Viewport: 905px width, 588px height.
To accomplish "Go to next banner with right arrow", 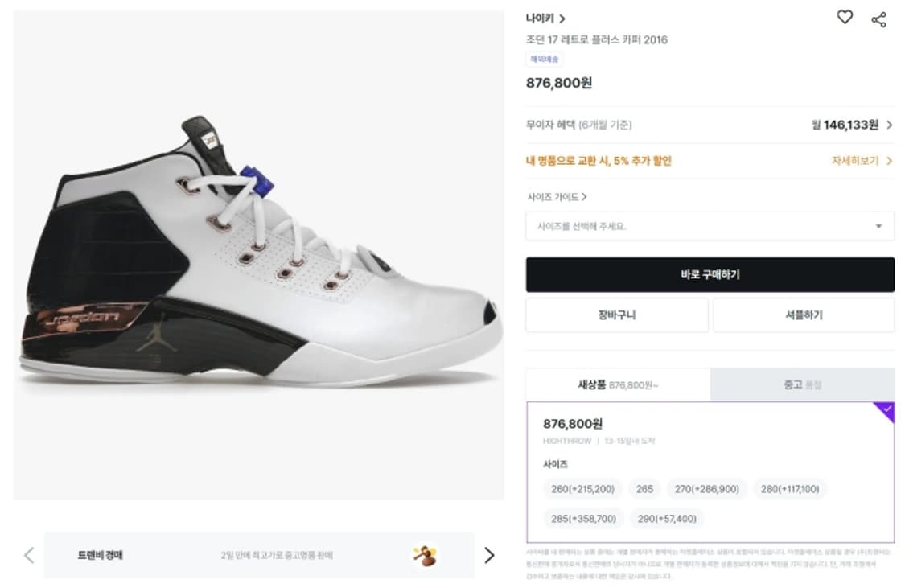I will [x=488, y=555].
